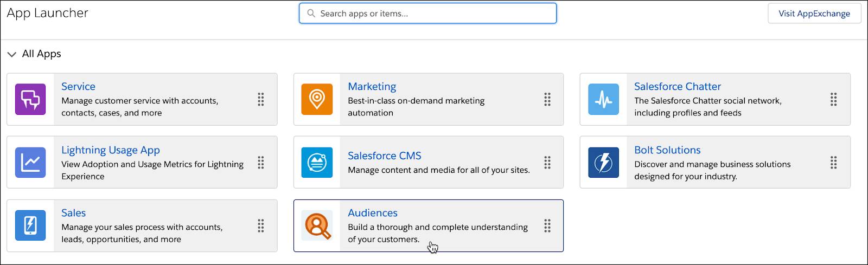Open the Salesforce CMS link

(385, 156)
